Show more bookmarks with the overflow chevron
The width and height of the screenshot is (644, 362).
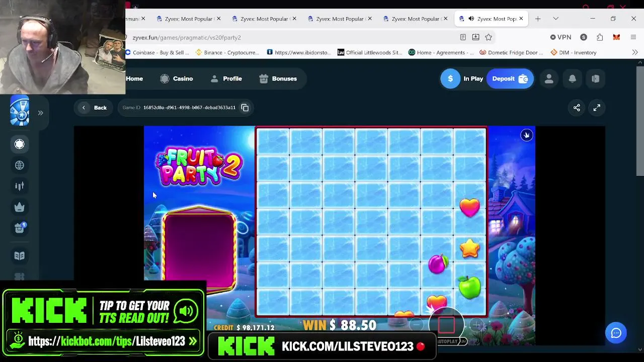pyautogui.click(x=635, y=52)
